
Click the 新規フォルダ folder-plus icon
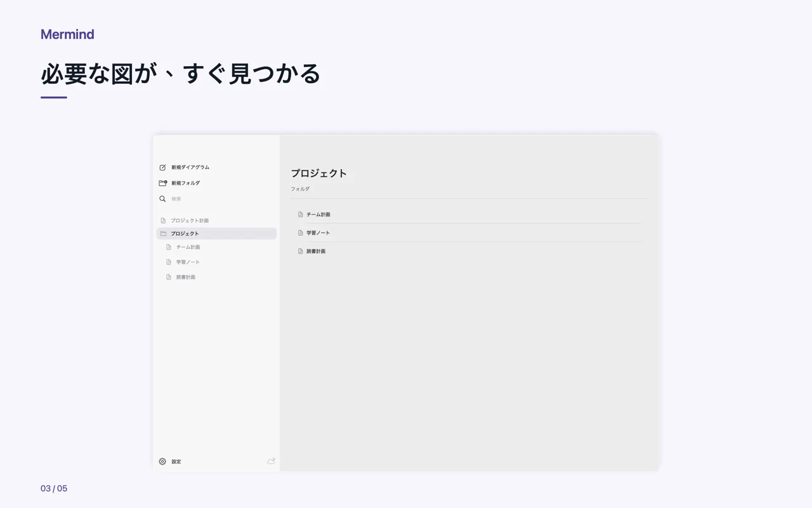[163, 183]
